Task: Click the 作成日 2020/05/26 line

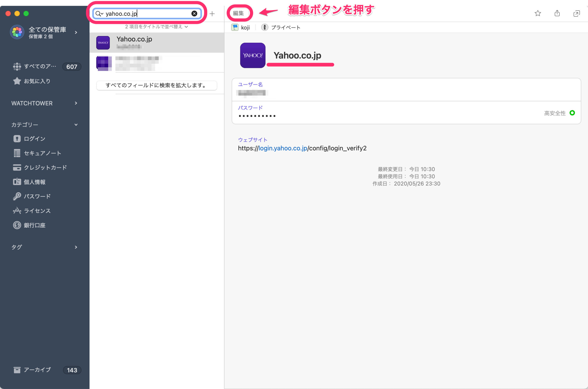Action: pos(406,184)
